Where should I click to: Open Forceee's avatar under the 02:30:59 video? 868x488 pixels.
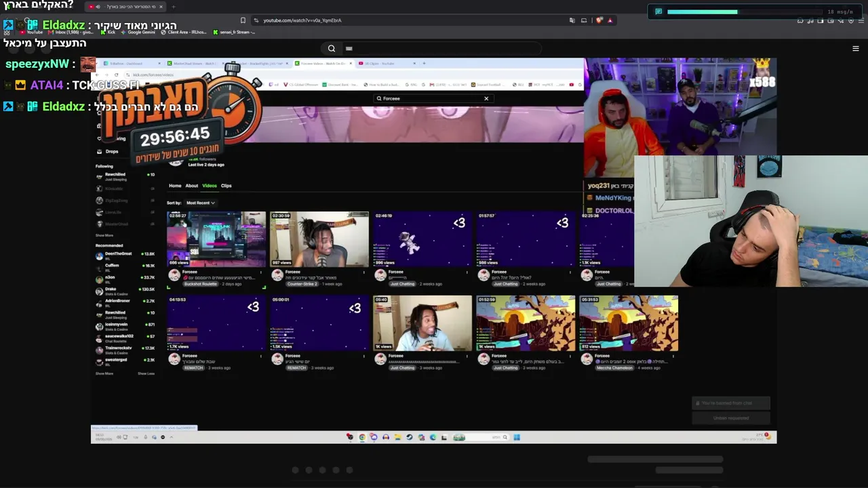pos(277,274)
